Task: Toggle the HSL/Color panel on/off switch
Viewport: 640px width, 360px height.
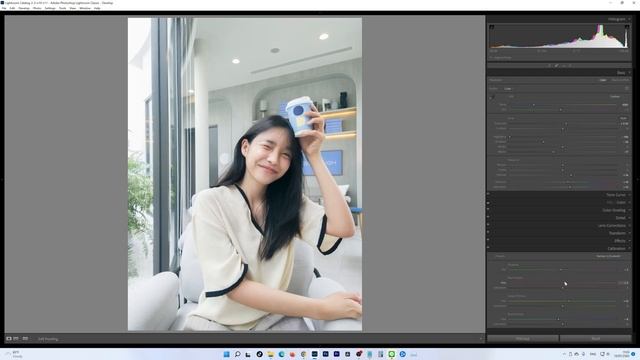Action: [x=488, y=202]
